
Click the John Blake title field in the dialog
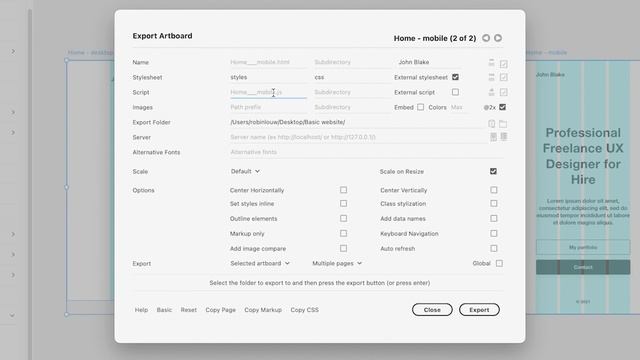[429, 62]
